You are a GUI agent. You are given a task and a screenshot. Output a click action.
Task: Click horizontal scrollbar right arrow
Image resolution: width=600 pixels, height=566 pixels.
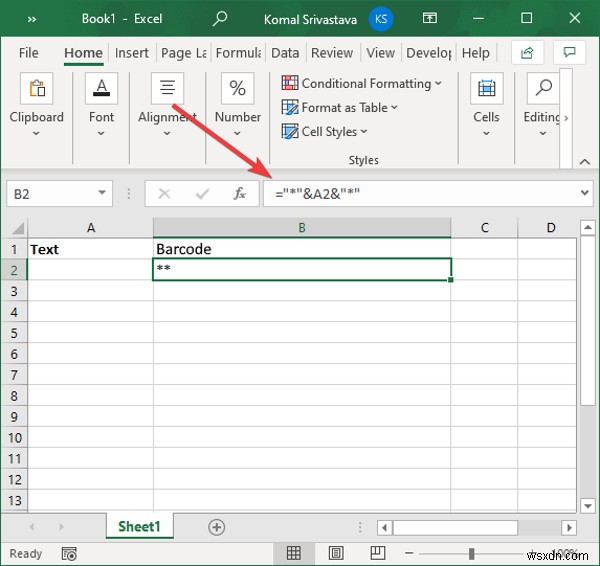pyautogui.click(x=569, y=528)
